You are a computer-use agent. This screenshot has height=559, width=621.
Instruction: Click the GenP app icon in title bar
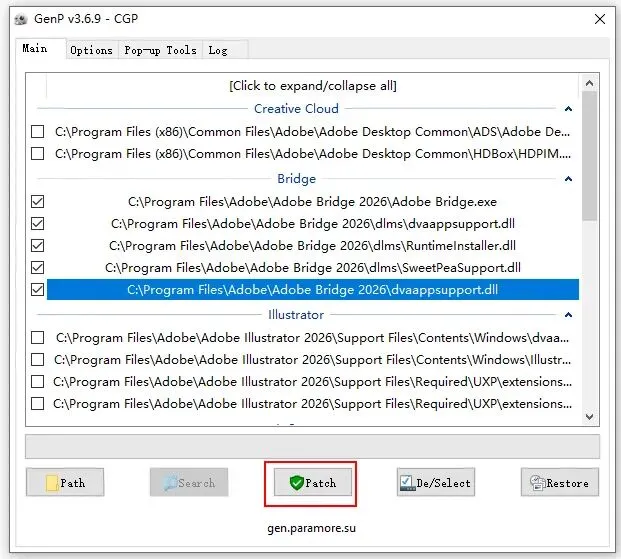coord(21,19)
